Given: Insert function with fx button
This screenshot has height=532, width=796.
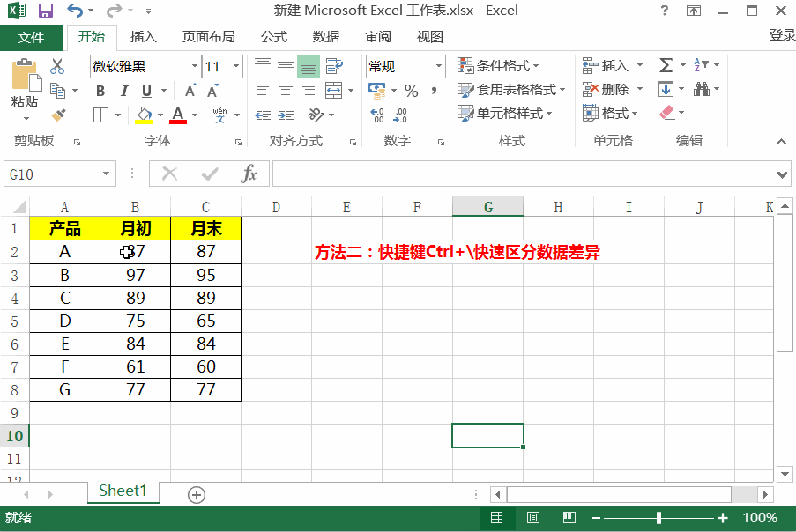Looking at the screenshot, I should click(249, 174).
